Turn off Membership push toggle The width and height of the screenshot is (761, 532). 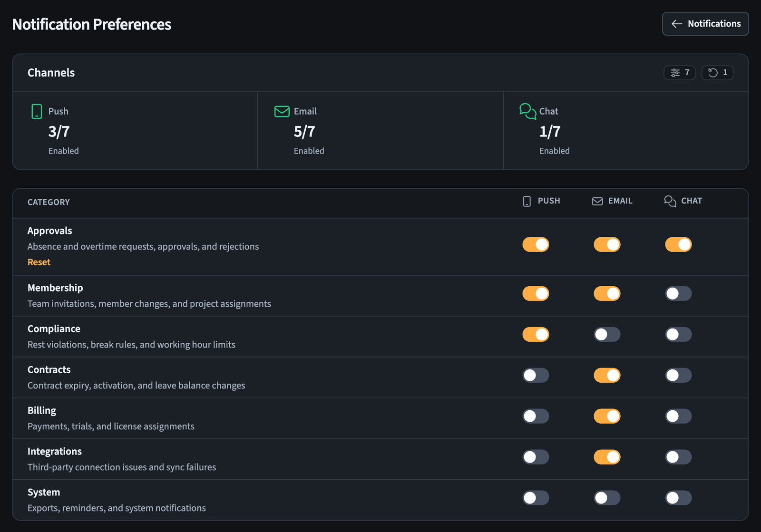(536, 293)
